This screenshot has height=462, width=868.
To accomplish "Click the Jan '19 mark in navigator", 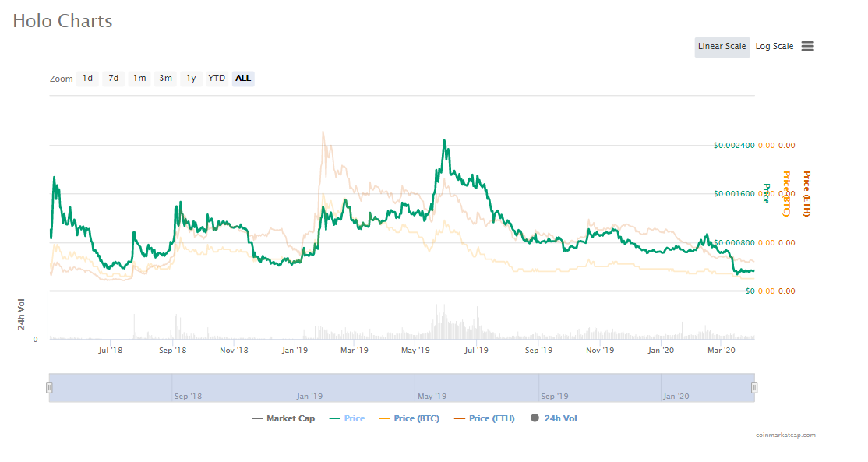I will tap(309, 397).
